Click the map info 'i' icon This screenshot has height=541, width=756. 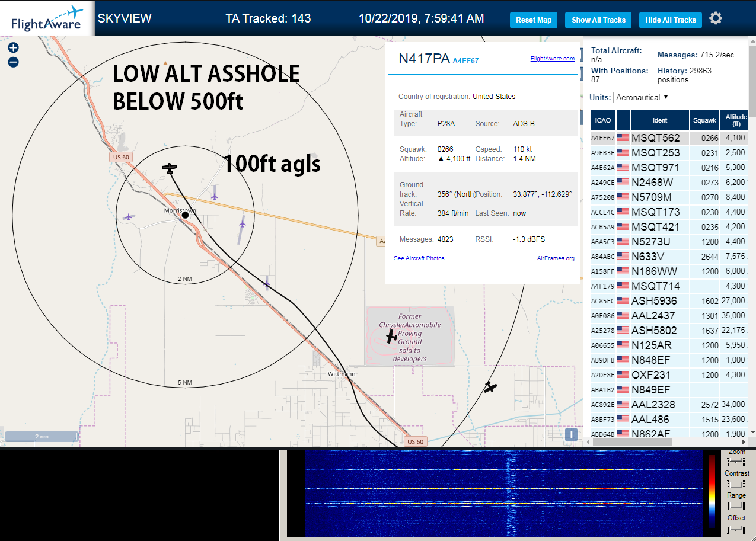[571, 434]
